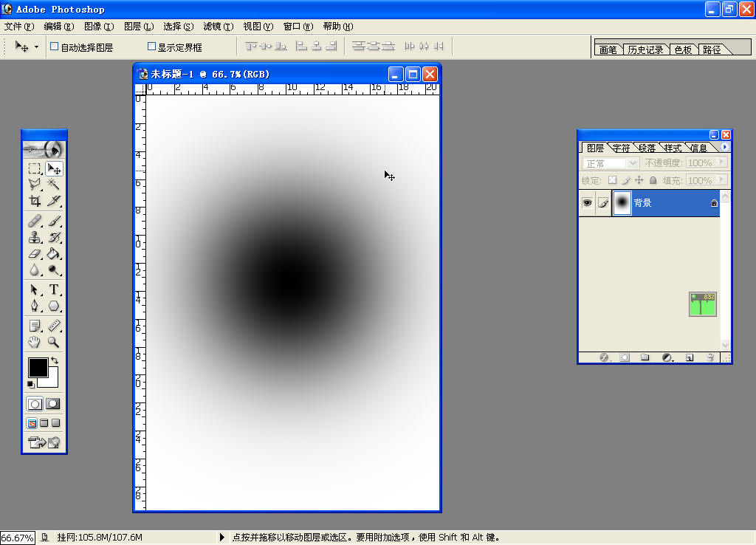Create a new layer set folder
756x545 pixels.
[x=645, y=357]
